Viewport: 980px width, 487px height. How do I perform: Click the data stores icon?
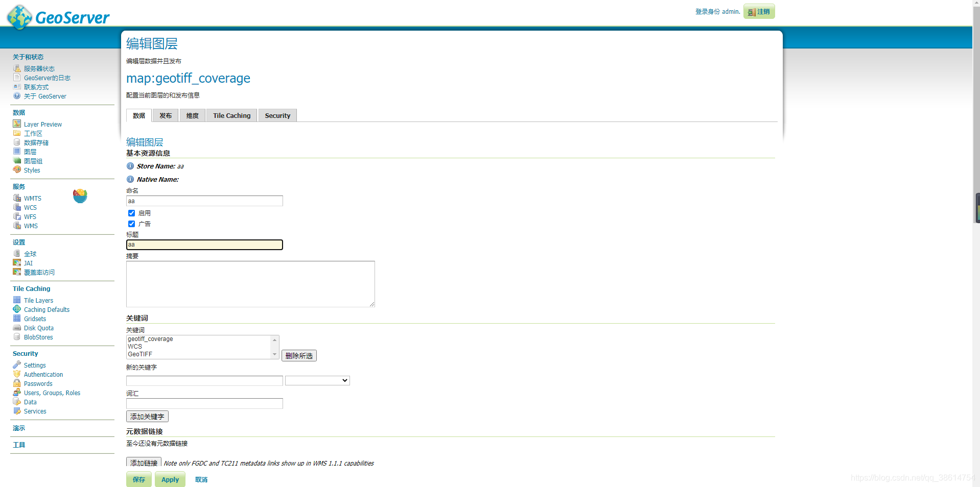(17, 142)
